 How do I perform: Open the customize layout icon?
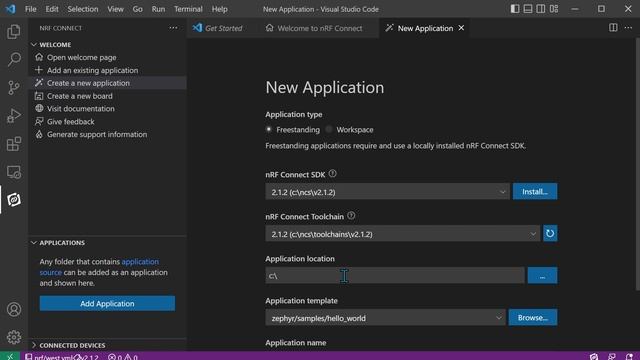(x=554, y=9)
